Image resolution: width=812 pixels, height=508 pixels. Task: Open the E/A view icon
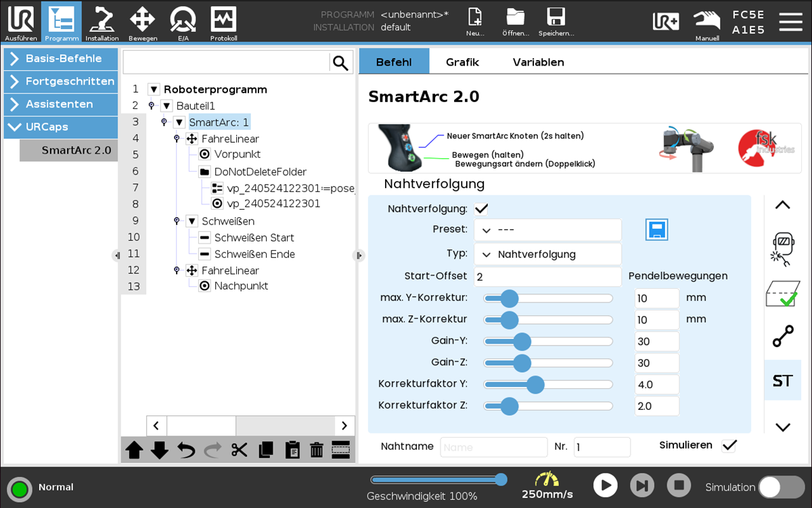click(x=183, y=22)
